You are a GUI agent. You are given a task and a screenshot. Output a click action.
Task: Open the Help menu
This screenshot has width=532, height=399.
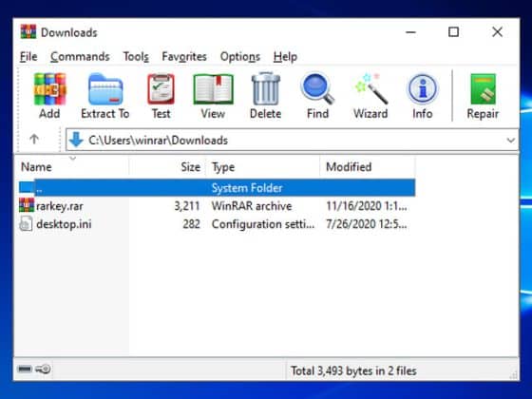coord(285,56)
